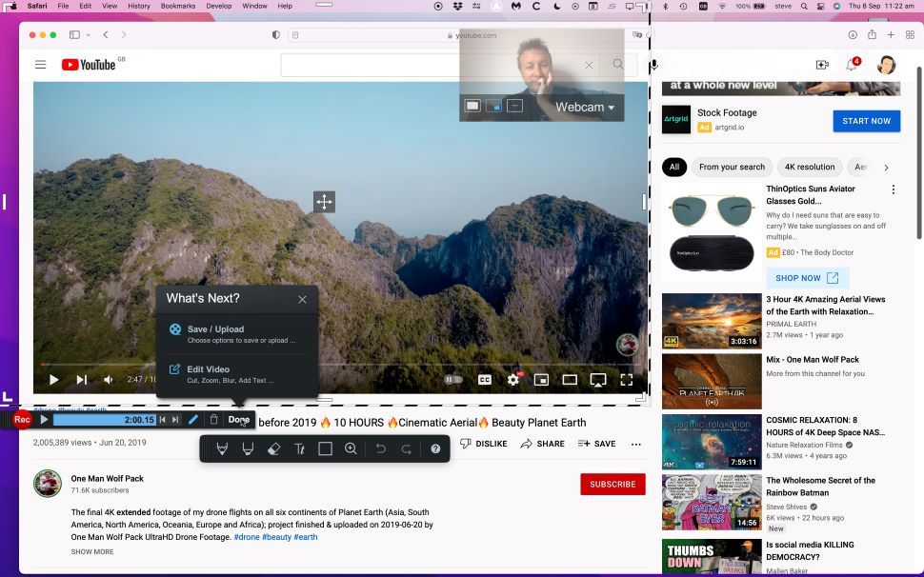Turn on closed captions
Screen dimensions: 924x577
click(484, 379)
